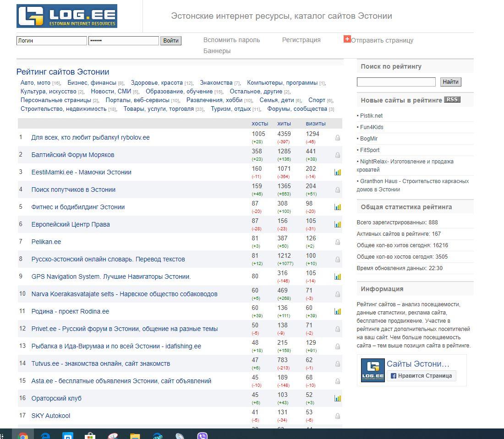Click lock icon in Pelikan.ee row
The height and width of the screenshot is (439, 504).
coord(338,242)
